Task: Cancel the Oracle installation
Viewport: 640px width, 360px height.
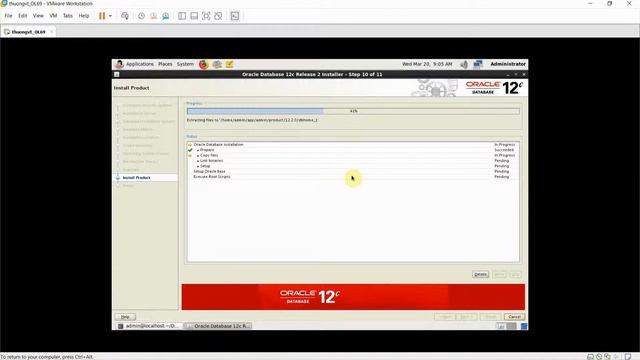Action: (x=514, y=317)
